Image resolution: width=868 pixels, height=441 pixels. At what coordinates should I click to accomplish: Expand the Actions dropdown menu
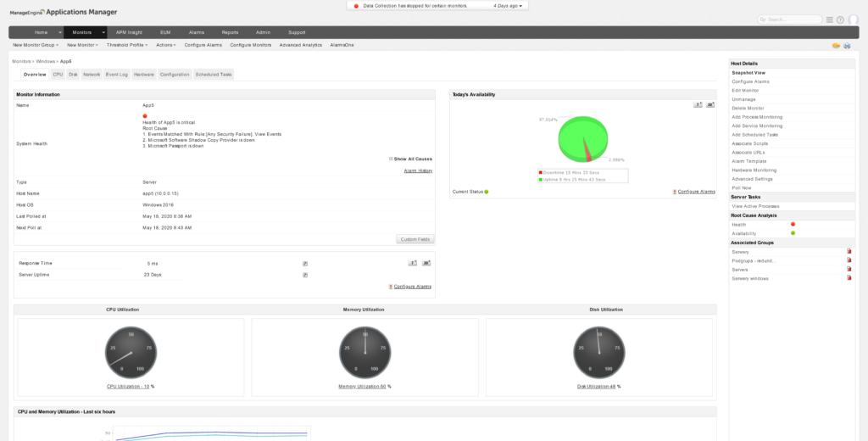[x=165, y=44]
